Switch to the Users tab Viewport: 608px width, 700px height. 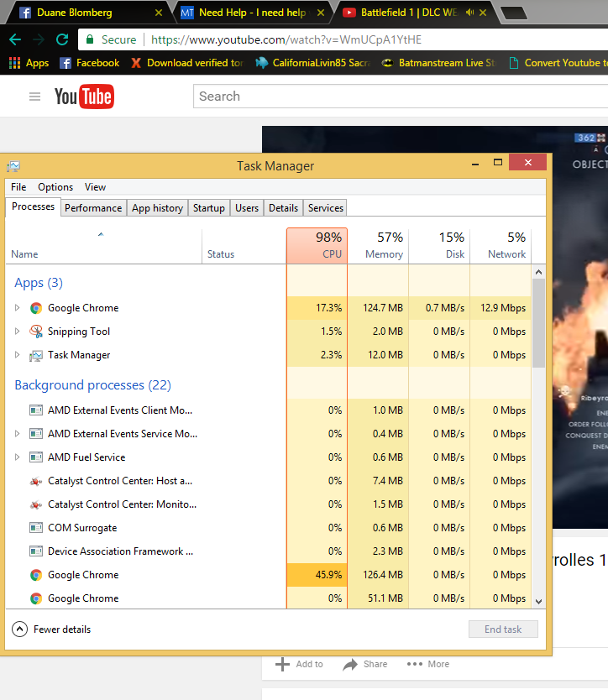click(247, 208)
